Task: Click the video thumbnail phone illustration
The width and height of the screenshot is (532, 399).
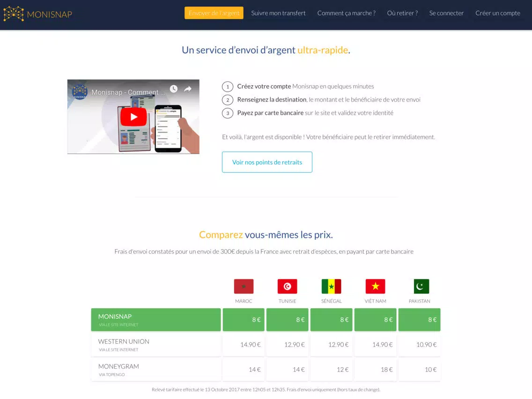Action: pos(168,128)
